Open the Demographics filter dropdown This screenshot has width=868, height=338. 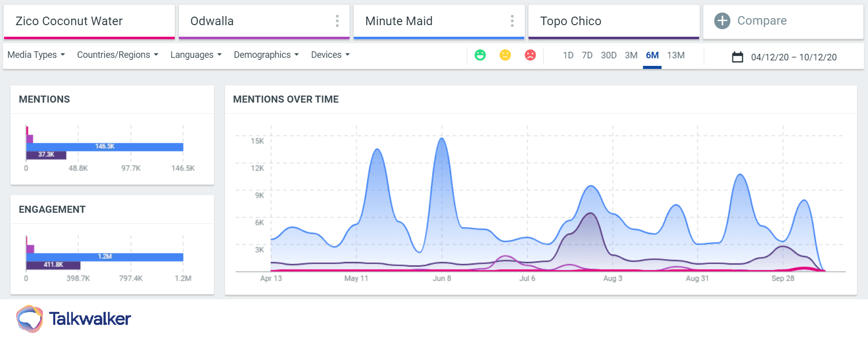[x=266, y=55]
